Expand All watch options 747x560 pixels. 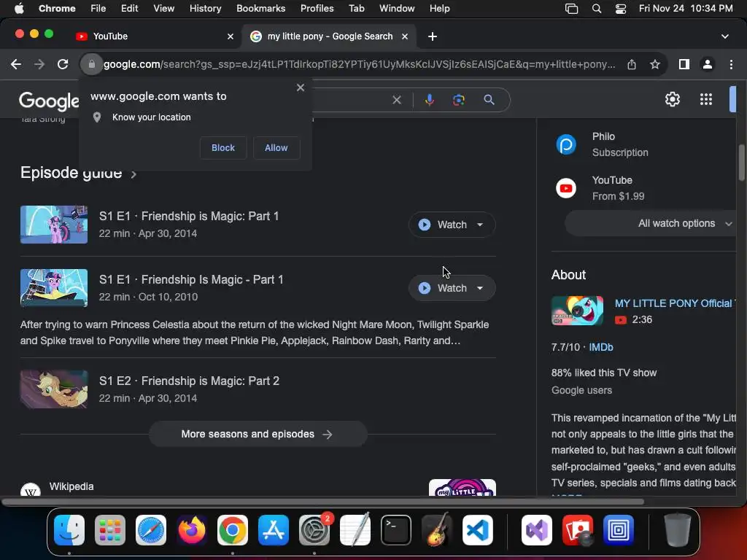[650, 223]
